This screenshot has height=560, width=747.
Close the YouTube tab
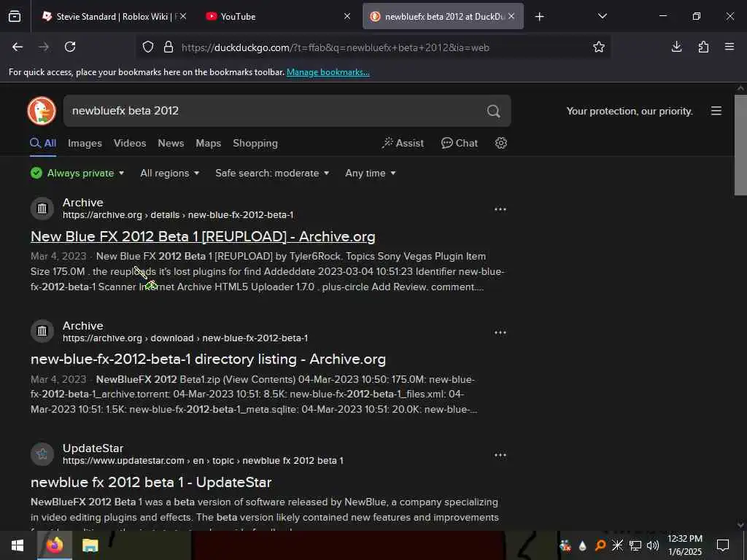pyautogui.click(x=347, y=16)
